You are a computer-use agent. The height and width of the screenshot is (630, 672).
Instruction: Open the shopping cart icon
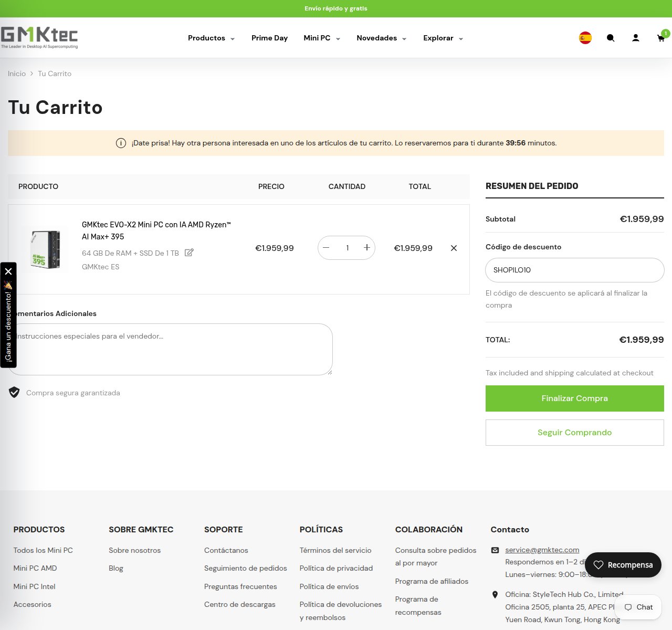pyautogui.click(x=661, y=38)
